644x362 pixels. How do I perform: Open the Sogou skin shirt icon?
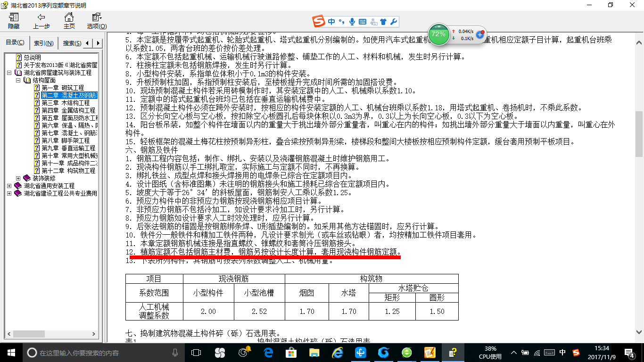pyautogui.click(x=383, y=22)
